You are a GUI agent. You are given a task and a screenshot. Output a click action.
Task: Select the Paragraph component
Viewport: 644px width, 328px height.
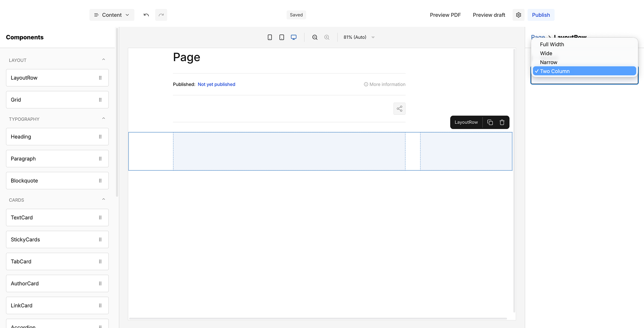[57, 159]
